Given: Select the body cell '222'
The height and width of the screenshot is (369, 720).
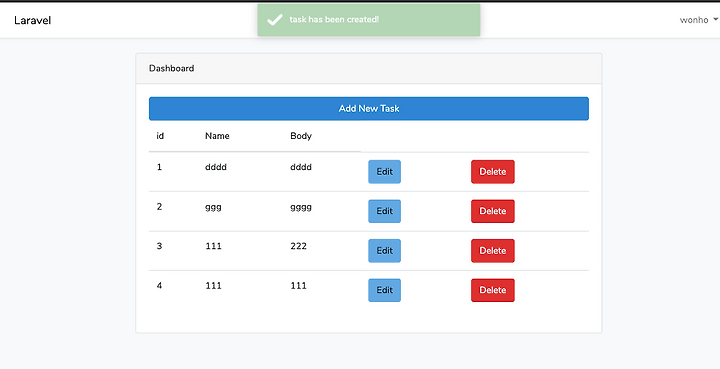Looking at the screenshot, I should [298, 246].
